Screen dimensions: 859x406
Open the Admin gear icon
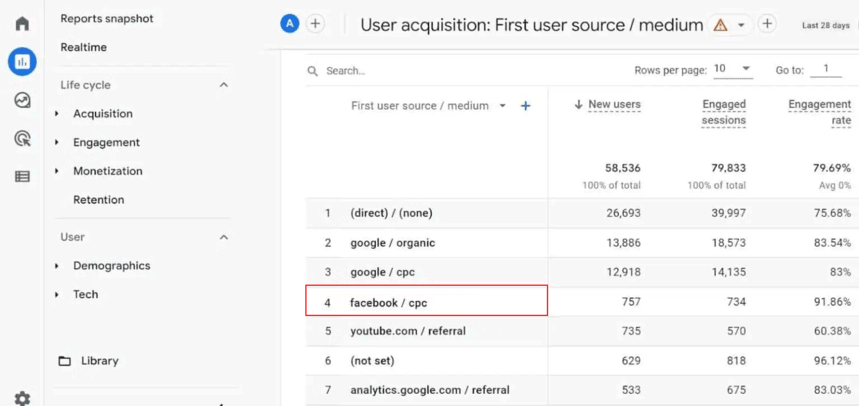(x=22, y=398)
